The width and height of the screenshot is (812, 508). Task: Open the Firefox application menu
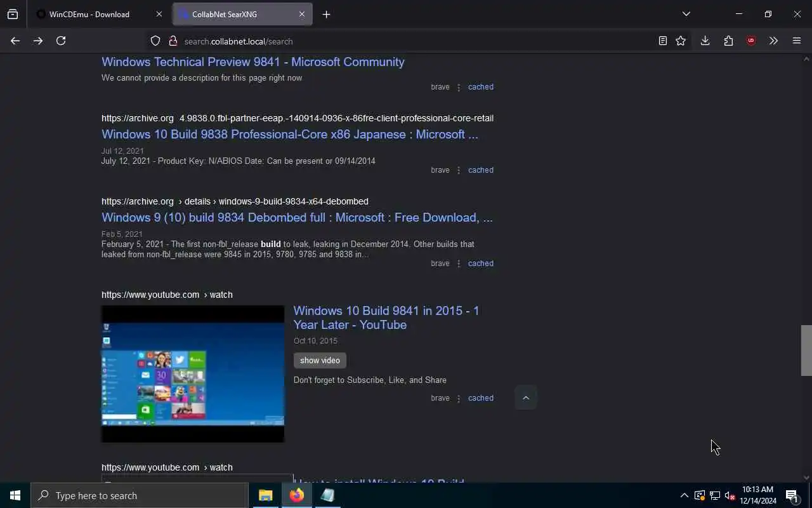click(797, 41)
